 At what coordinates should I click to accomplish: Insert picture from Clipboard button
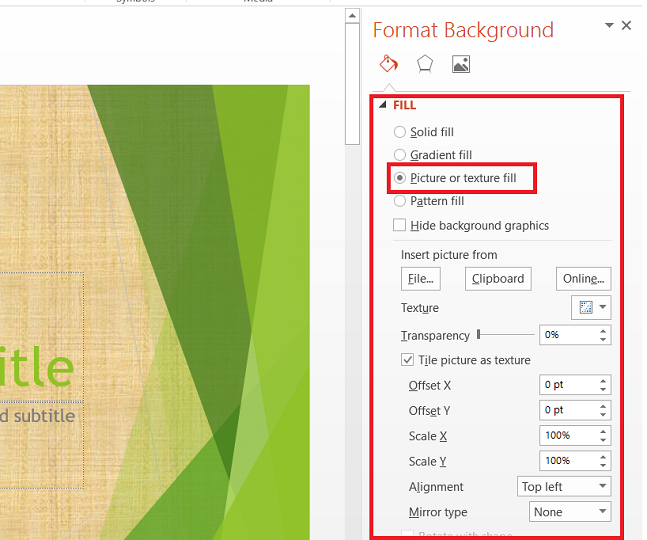pyautogui.click(x=498, y=279)
